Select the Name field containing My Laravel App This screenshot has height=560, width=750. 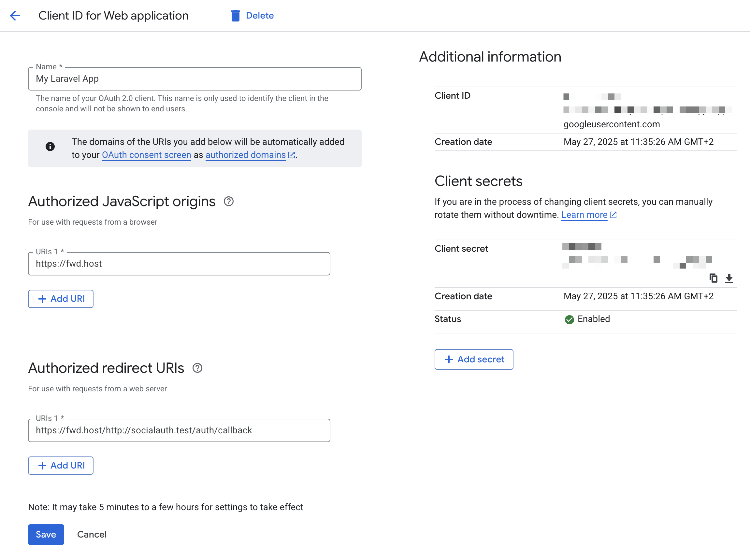pos(194,78)
